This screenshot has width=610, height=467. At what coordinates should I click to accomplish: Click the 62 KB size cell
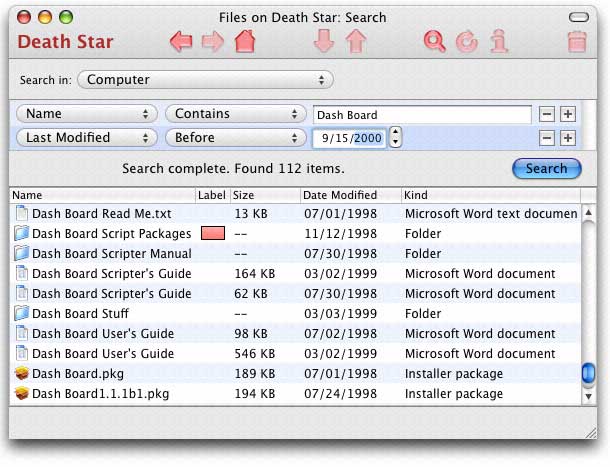(x=251, y=293)
